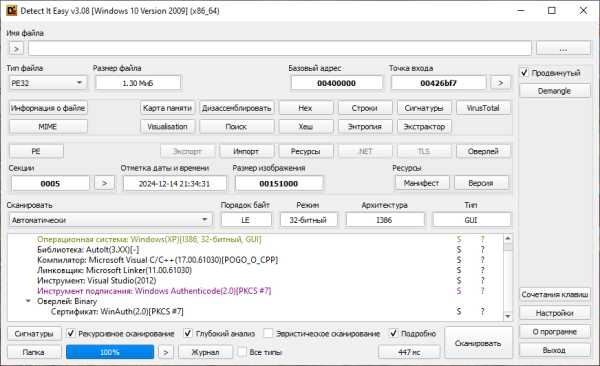Click the arrow button beside file name field
This screenshot has height=366, width=600.
(16, 49)
